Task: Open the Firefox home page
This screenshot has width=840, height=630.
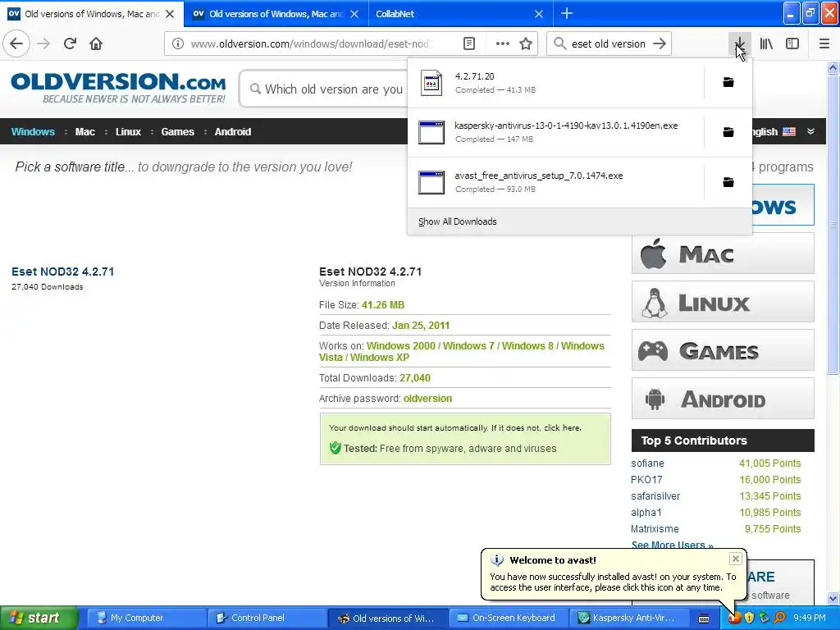Action: [x=96, y=43]
